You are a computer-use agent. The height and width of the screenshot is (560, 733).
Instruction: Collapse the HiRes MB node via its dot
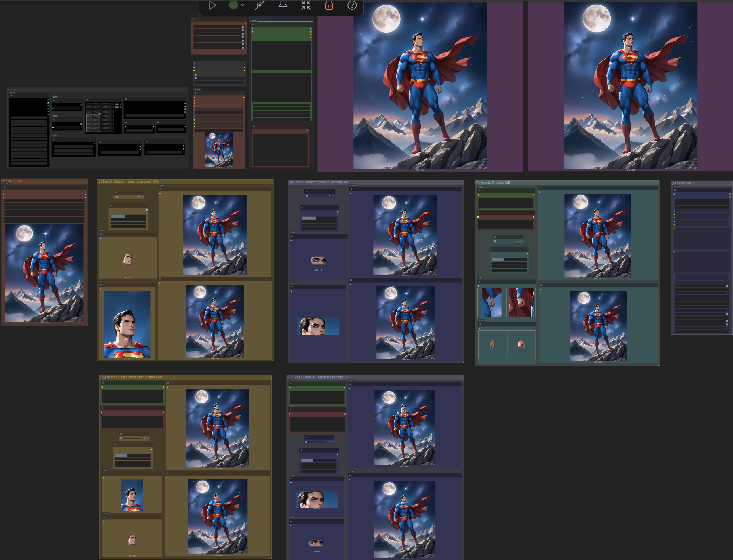4,187
